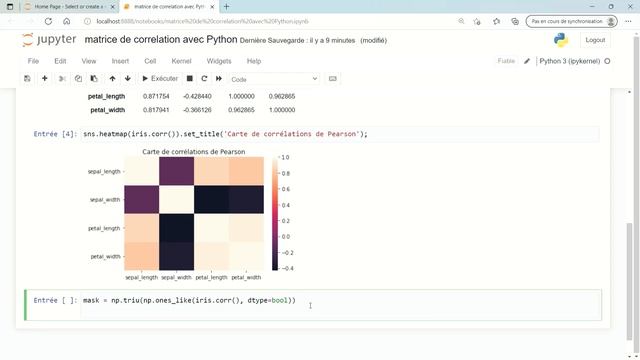Open the Insert menu
The width and height of the screenshot is (640, 360).
120,61
